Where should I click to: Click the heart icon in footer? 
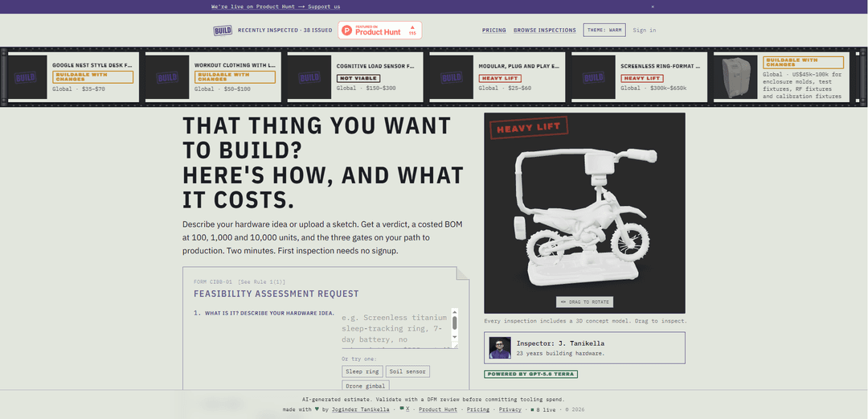click(x=317, y=409)
